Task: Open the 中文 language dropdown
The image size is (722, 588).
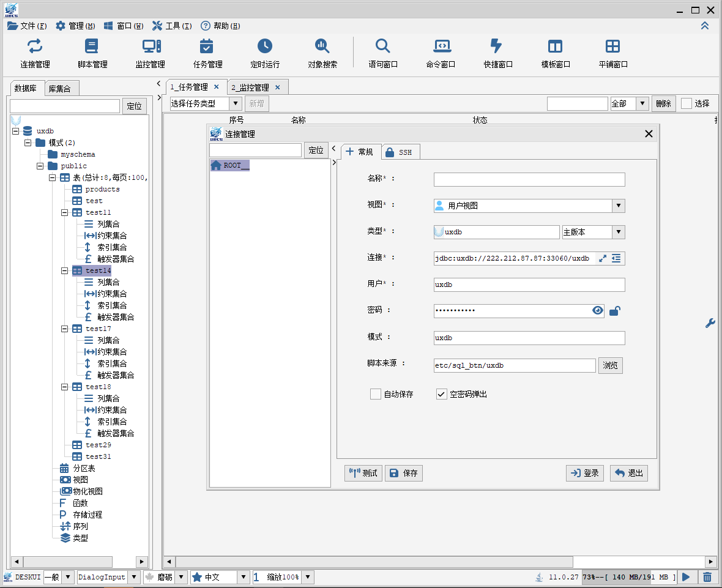Action: coord(243,577)
